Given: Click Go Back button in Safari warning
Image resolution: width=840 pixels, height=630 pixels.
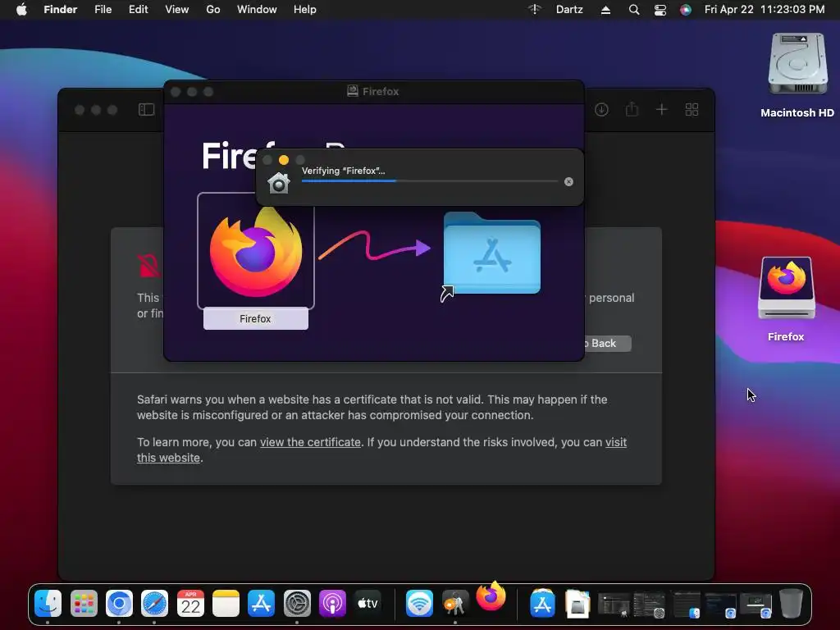Looking at the screenshot, I should (607, 344).
